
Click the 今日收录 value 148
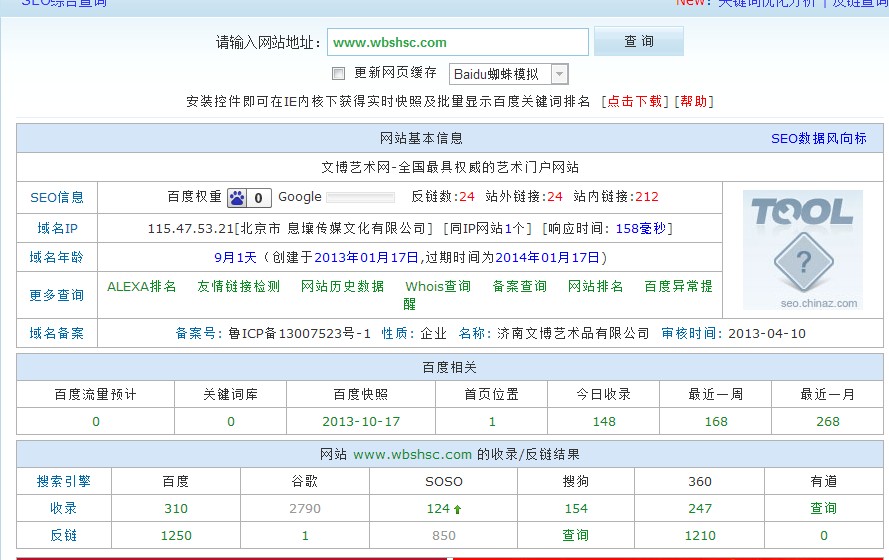[604, 422]
